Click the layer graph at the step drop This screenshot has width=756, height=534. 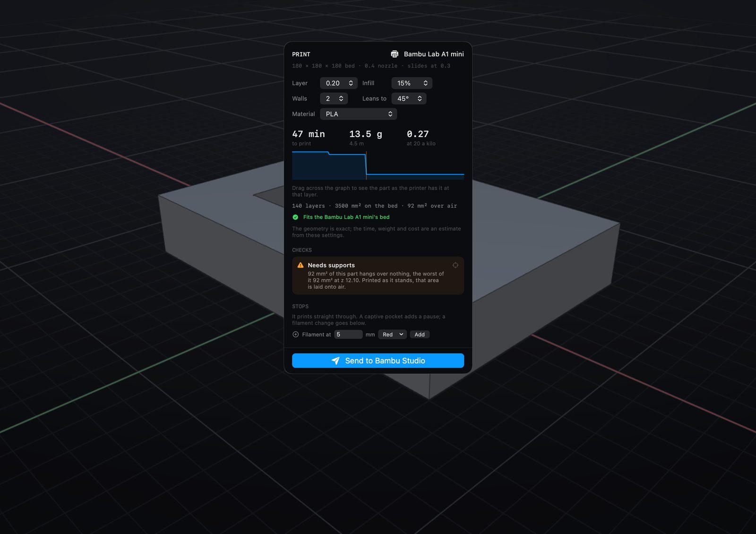[366, 165]
